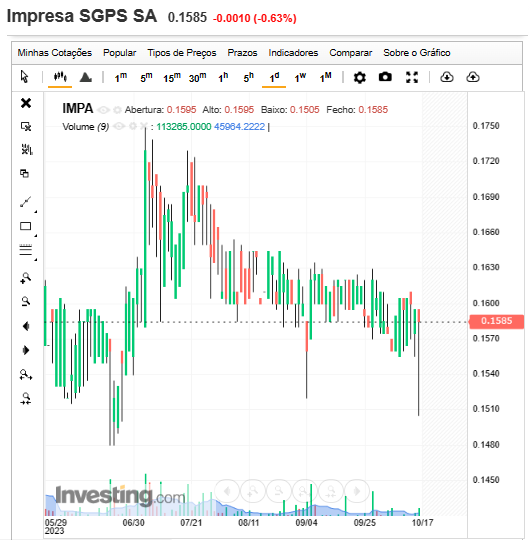Screen dimensions: 531x540
Task: Select the 1M monthly timeframe
Action: pos(325,77)
